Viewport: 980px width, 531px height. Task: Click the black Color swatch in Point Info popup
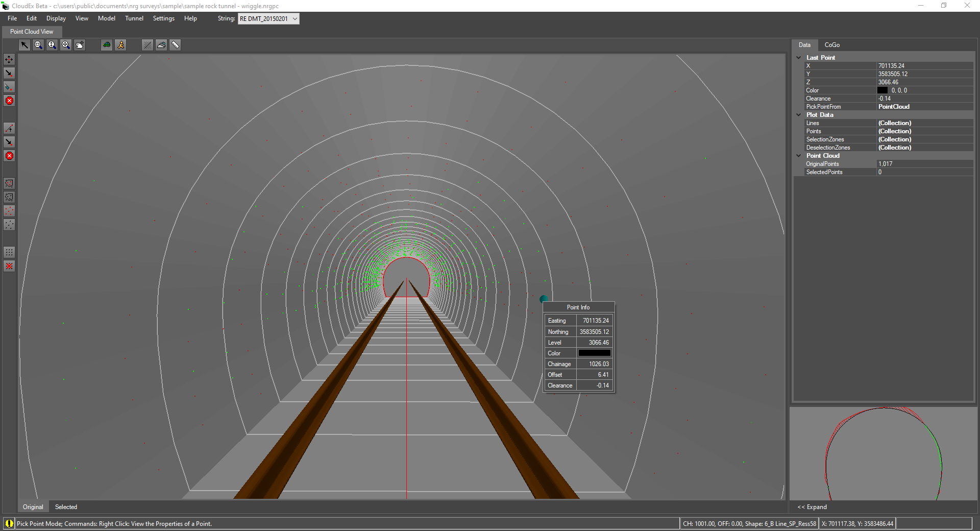click(x=595, y=353)
